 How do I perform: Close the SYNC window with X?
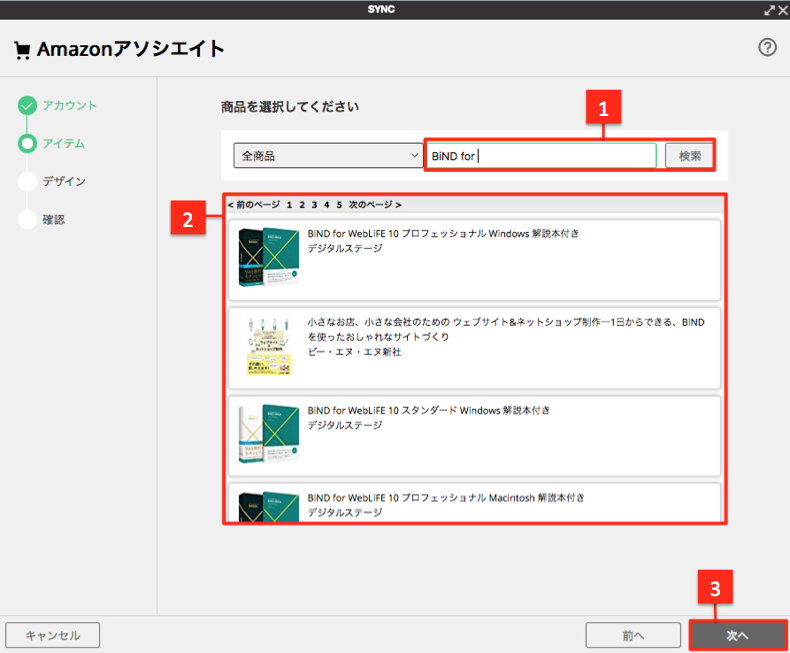tap(783, 10)
